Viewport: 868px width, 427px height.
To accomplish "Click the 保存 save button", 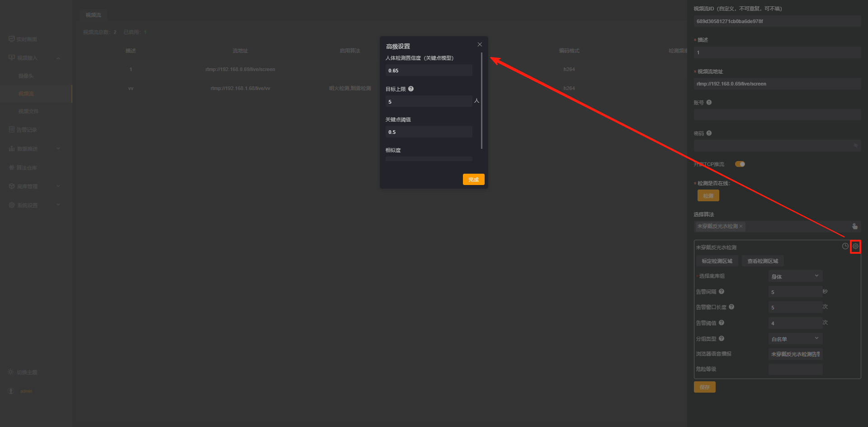I will pos(704,387).
